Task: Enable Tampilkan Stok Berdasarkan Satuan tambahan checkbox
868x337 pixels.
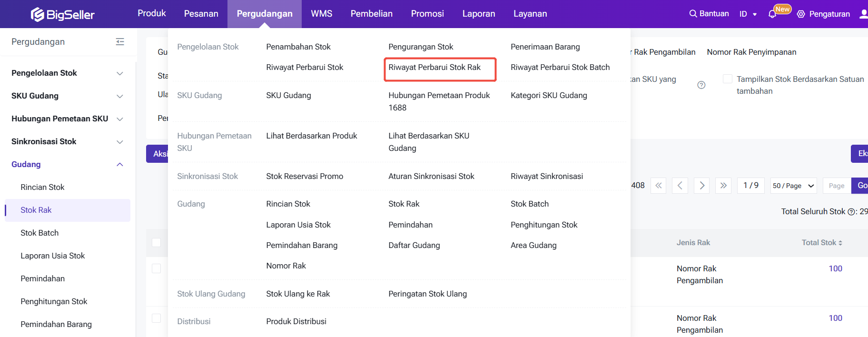Action: click(x=728, y=79)
